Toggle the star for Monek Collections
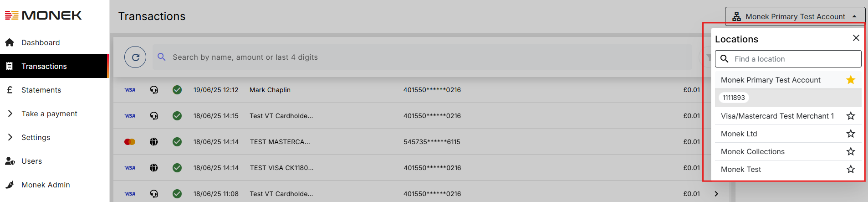This screenshot has height=202, width=868. click(x=851, y=151)
